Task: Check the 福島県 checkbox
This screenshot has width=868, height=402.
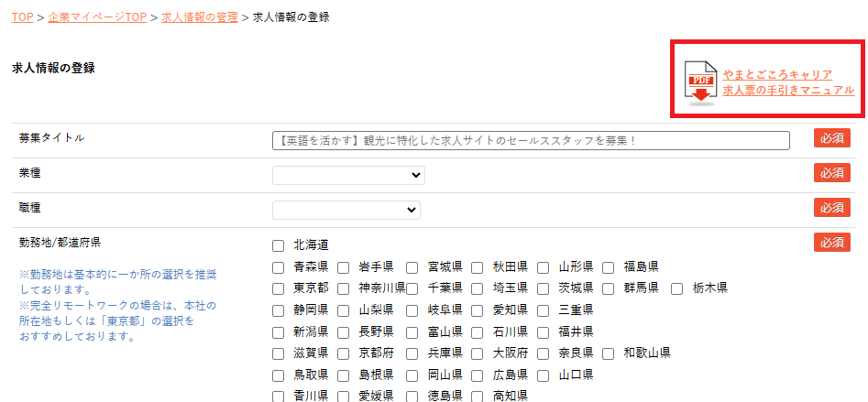Action: [x=609, y=267]
